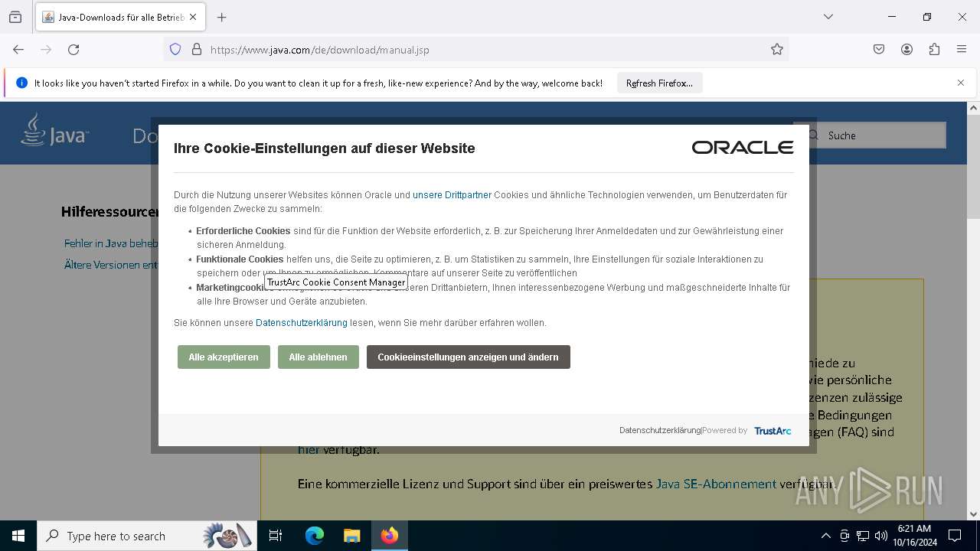Screen dimensions: 980x551
Task: Open the Java SE-Abonnement link
Action: (716, 484)
